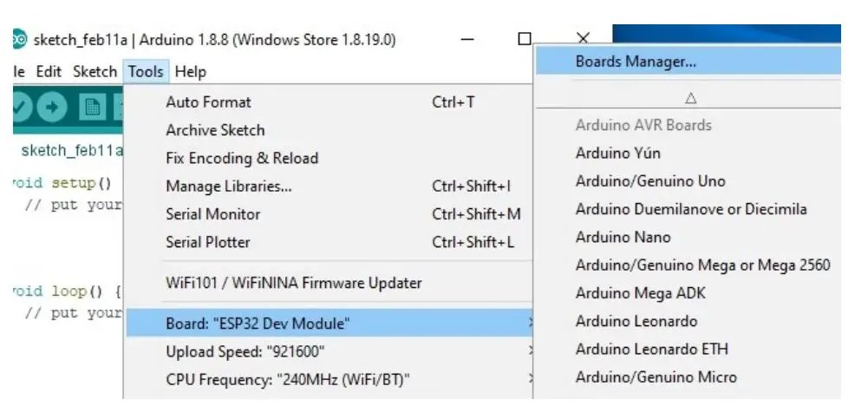Click the Upload arrow toolbar icon

53,108
